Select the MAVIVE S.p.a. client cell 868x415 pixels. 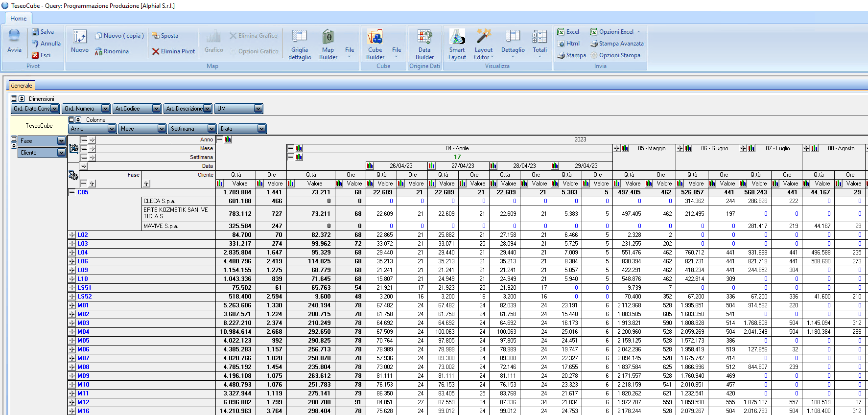179,226
